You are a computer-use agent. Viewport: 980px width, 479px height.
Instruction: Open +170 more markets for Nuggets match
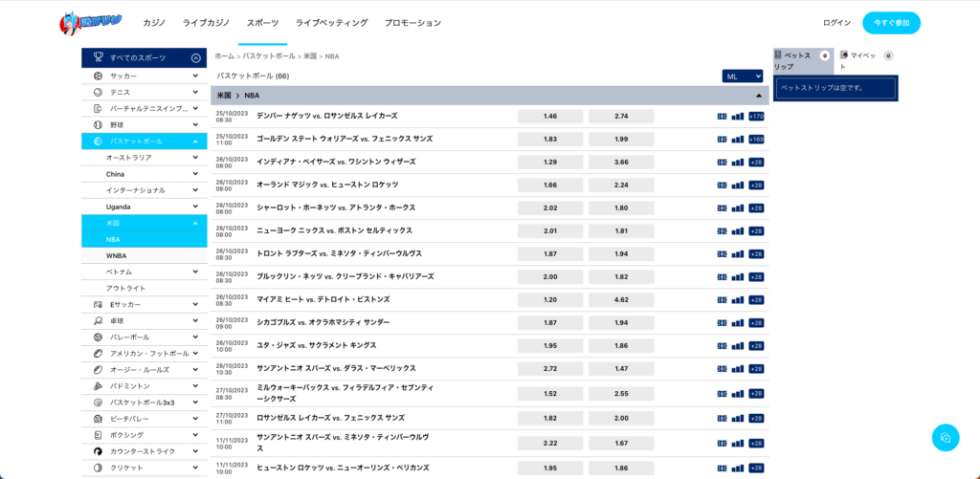click(x=756, y=116)
